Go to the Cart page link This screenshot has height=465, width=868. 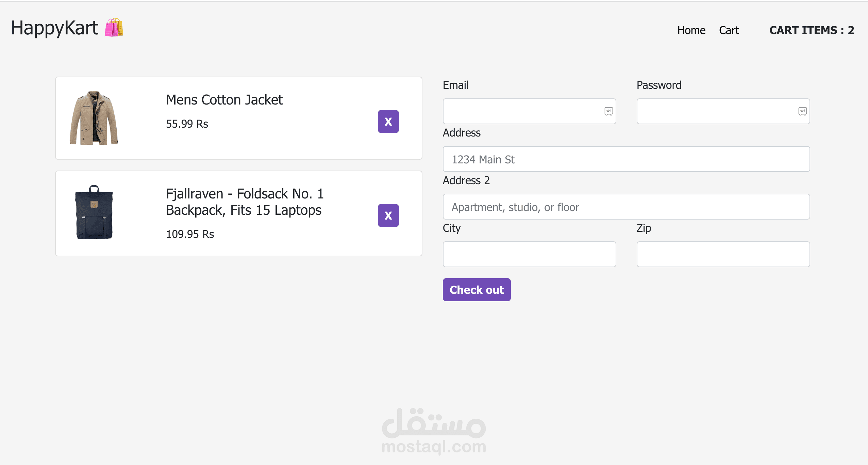pyautogui.click(x=729, y=30)
